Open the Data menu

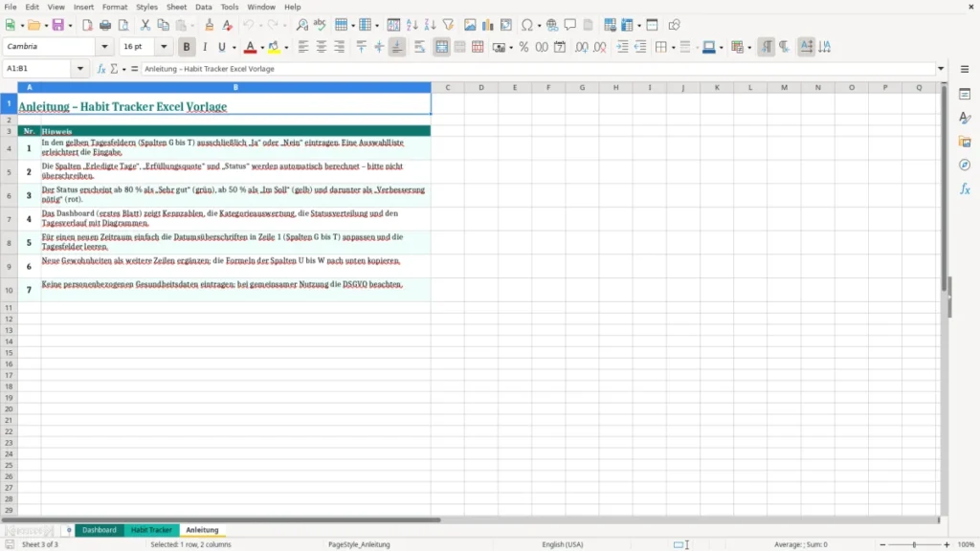pos(203,7)
